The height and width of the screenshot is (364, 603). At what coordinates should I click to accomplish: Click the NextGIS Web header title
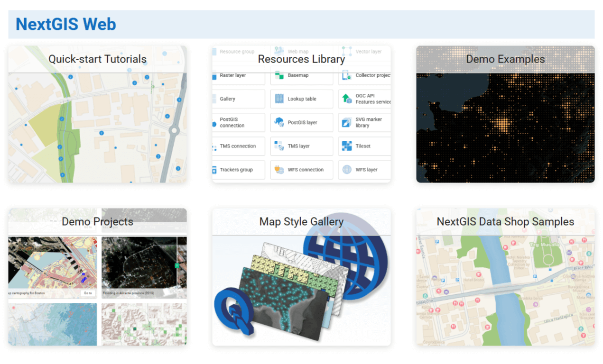pyautogui.click(x=66, y=24)
